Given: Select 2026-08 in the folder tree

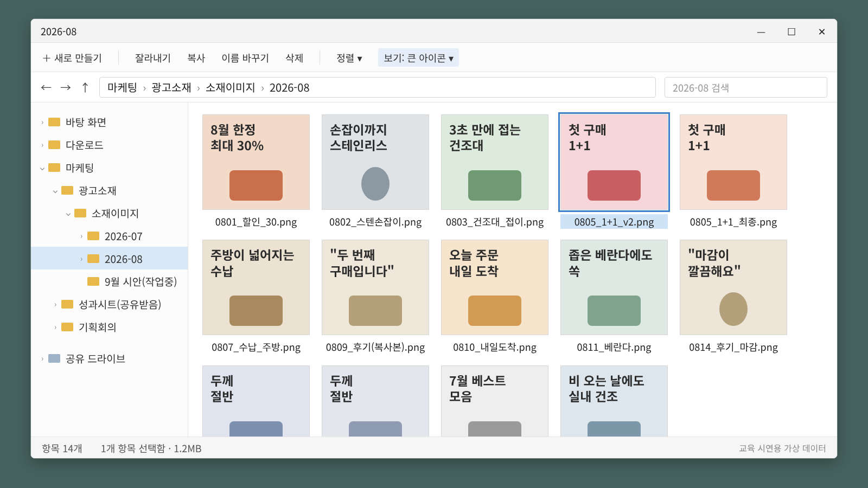Looking at the screenshot, I should tap(110, 259).
